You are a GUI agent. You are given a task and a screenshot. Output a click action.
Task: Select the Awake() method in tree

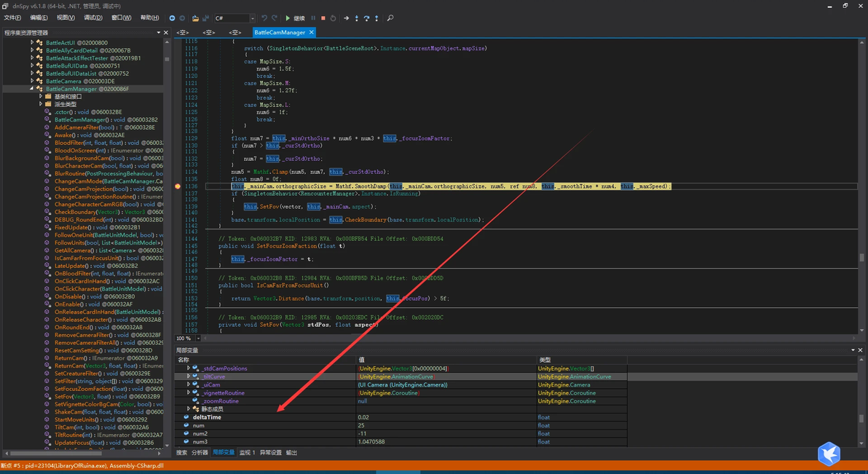[x=64, y=135]
